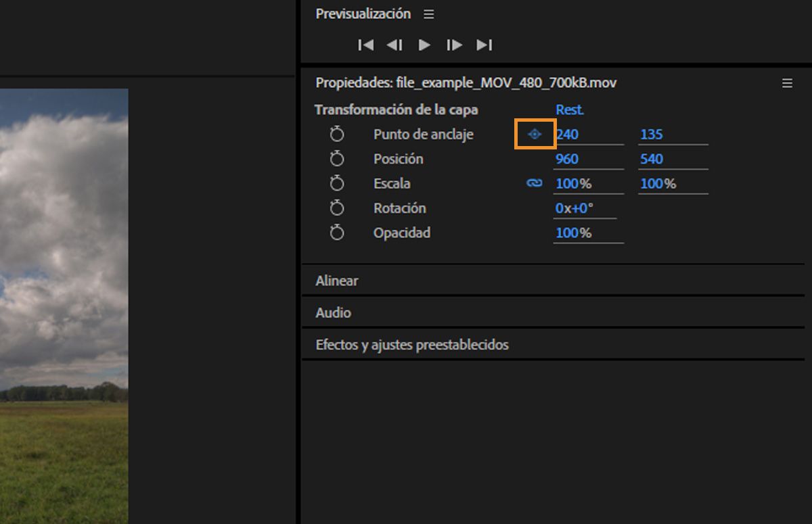Image resolution: width=812 pixels, height=524 pixels.
Task: Toggle the Escala constrain proportions link
Action: click(535, 183)
